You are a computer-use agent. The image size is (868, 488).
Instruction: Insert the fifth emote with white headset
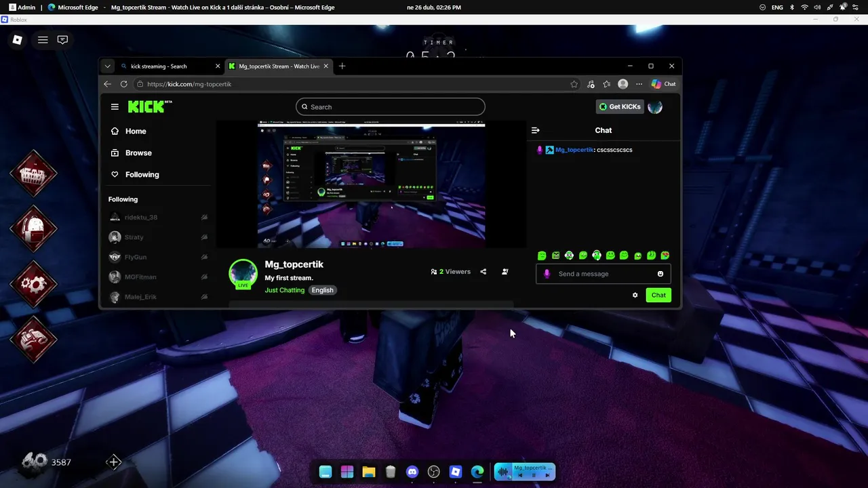point(596,256)
